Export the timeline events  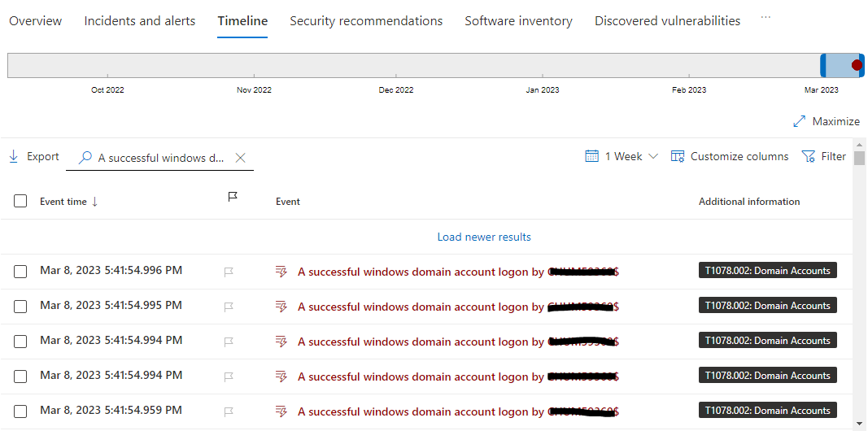click(34, 157)
